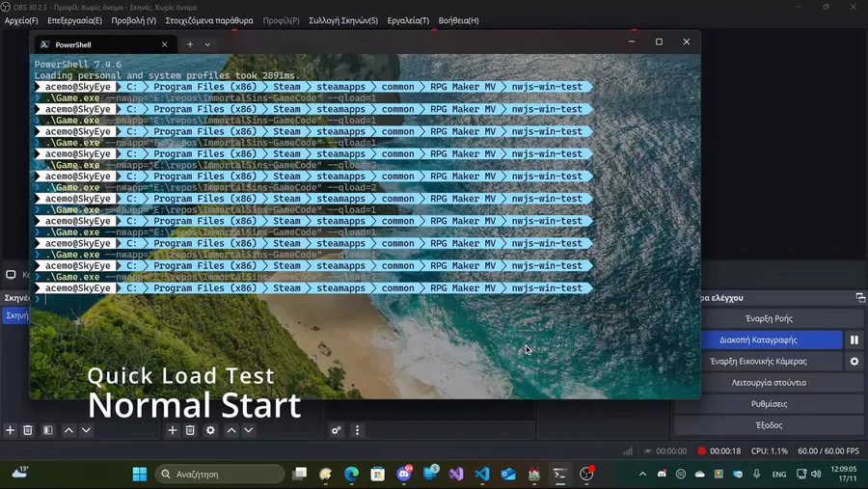868x489 pixels.
Task: Click network signal bars status icon
Action: point(628,451)
